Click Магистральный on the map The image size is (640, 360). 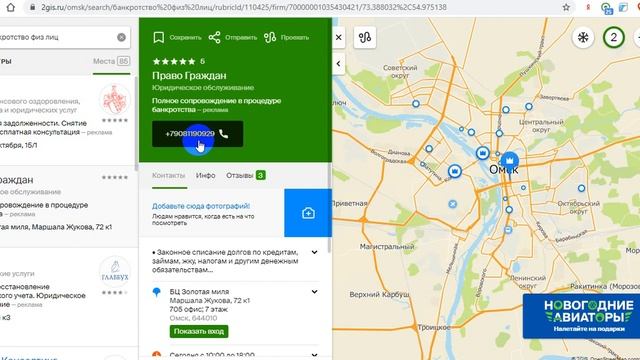pos(387,247)
